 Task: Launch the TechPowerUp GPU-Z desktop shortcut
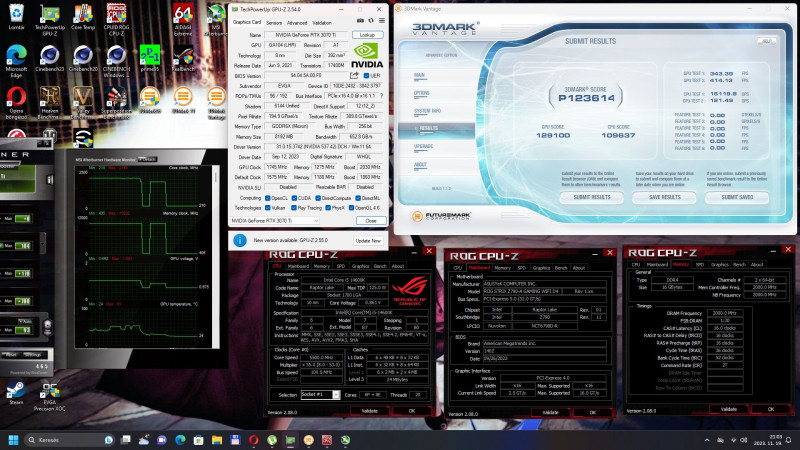point(49,20)
